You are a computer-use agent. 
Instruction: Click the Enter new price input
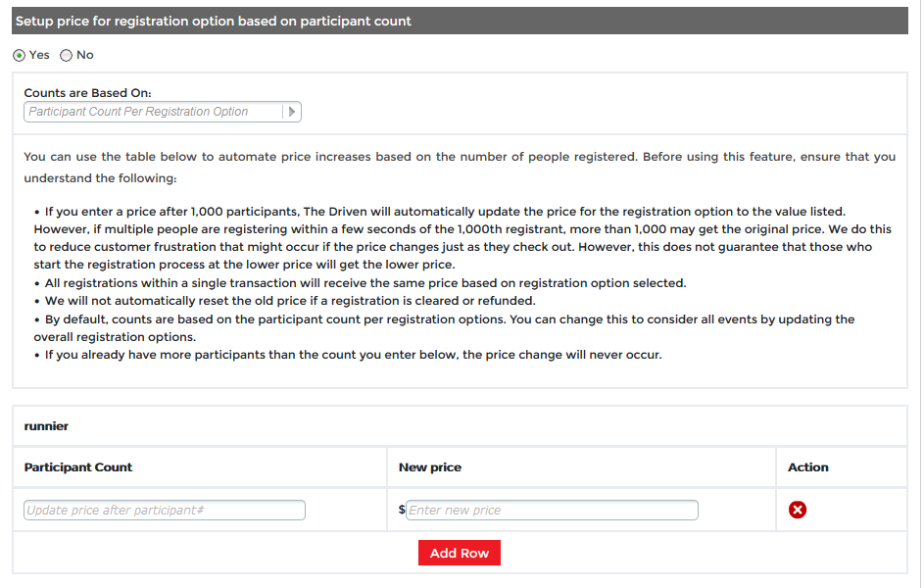552,511
